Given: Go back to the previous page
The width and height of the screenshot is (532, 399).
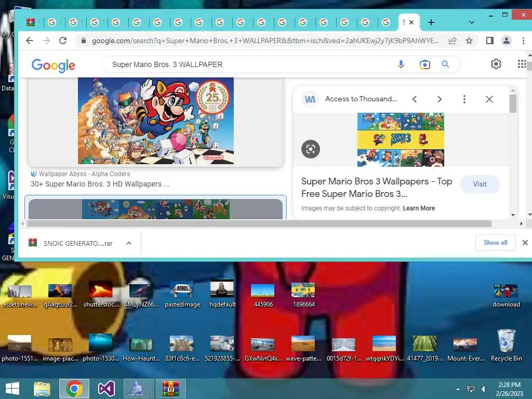Looking at the screenshot, I should click(30, 41).
